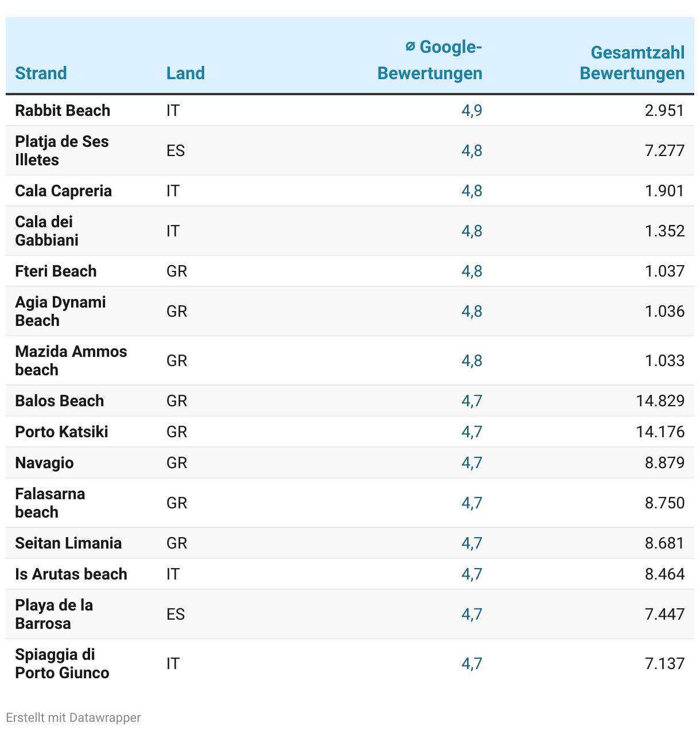The height and width of the screenshot is (731, 700).
Task: Select Agia Dynami Beach name
Action: 60,311
